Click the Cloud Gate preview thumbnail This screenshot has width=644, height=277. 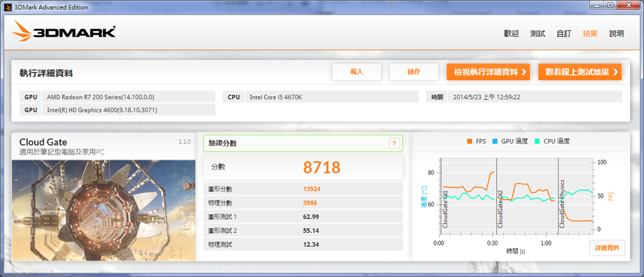point(104,210)
